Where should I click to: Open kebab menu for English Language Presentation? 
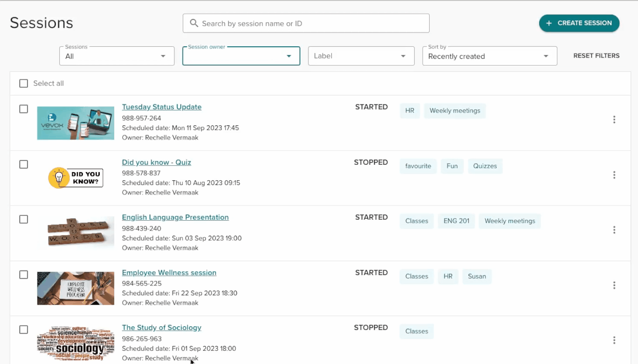pos(614,230)
